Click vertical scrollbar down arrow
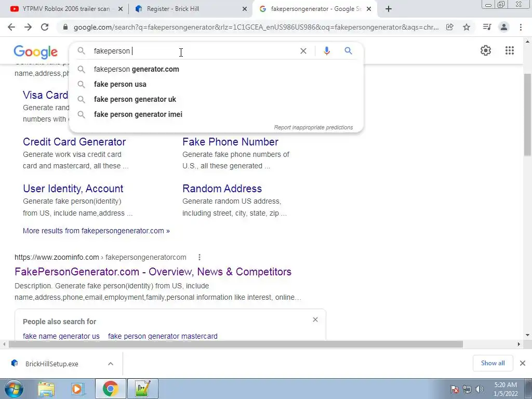The width and height of the screenshot is (532, 399). 528,335
